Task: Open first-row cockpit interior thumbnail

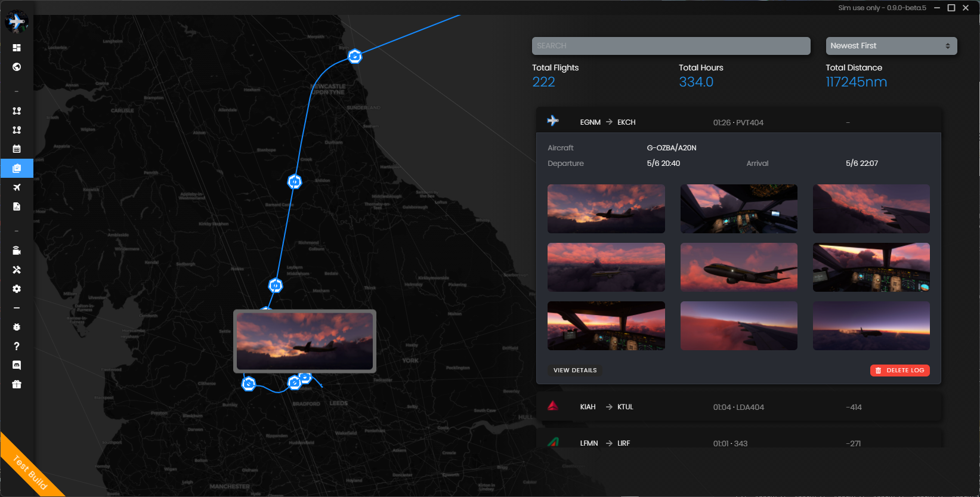Action: click(738, 208)
